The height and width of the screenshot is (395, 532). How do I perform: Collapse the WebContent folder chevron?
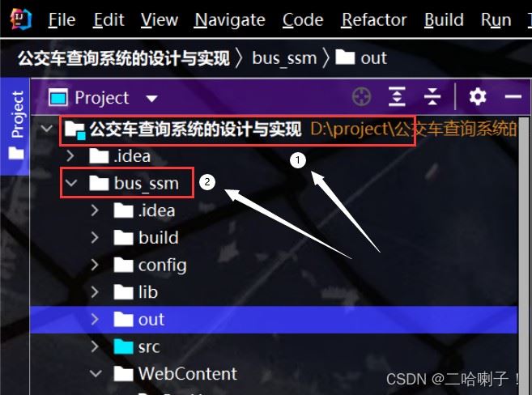click(x=96, y=374)
